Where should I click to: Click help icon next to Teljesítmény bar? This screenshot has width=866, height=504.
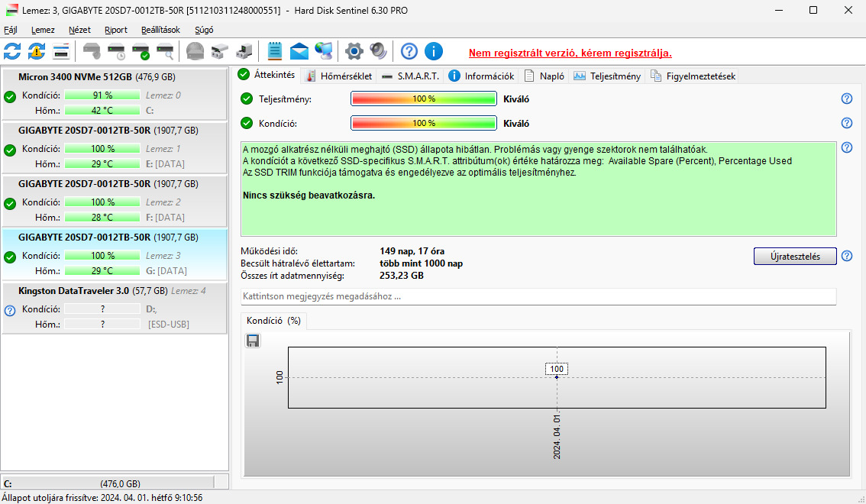(x=847, y=99)
